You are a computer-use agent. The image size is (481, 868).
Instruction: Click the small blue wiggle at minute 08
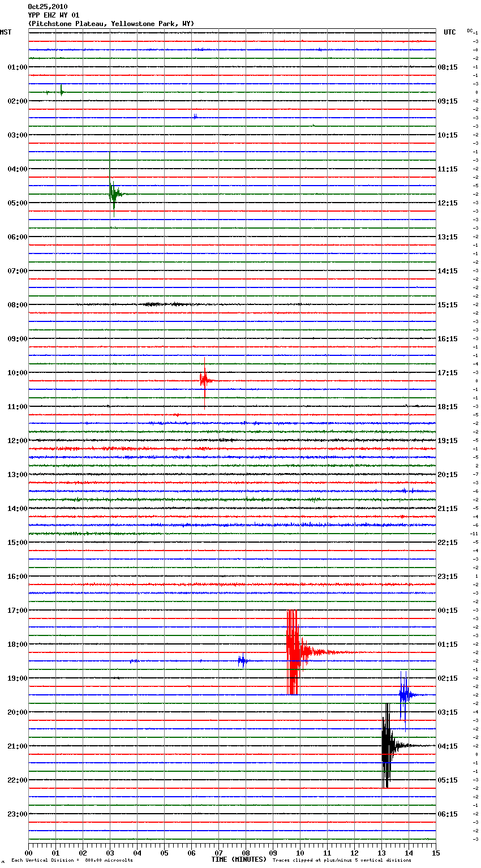[x=243, y=660]
